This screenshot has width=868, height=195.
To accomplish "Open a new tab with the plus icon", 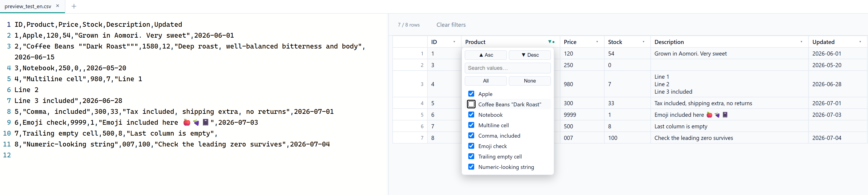I will (74, 6).
